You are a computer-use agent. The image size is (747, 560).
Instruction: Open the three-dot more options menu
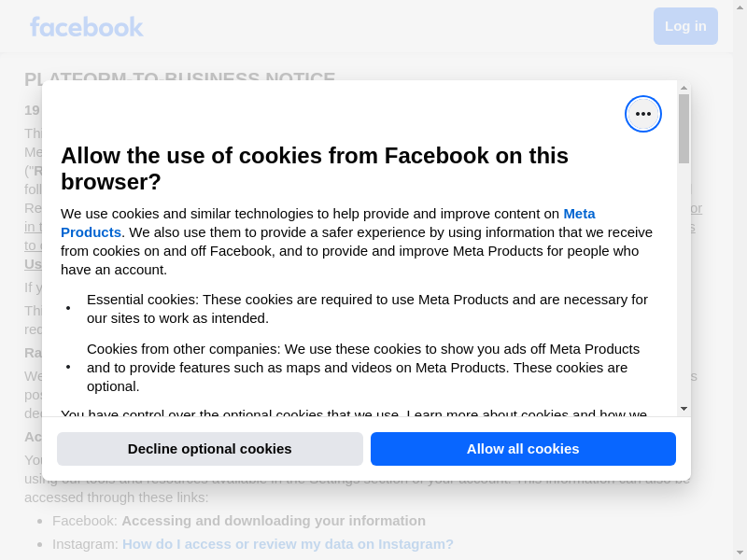pos(643,114)
